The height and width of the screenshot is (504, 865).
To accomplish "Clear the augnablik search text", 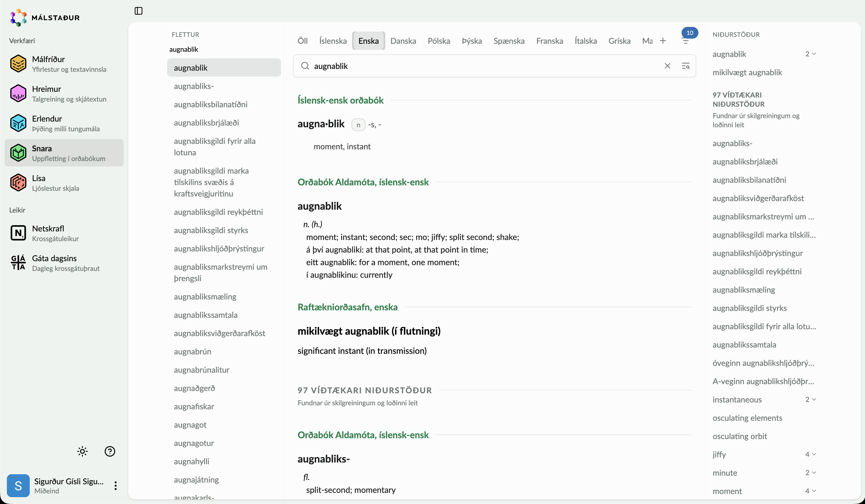I will pos(667,66).
